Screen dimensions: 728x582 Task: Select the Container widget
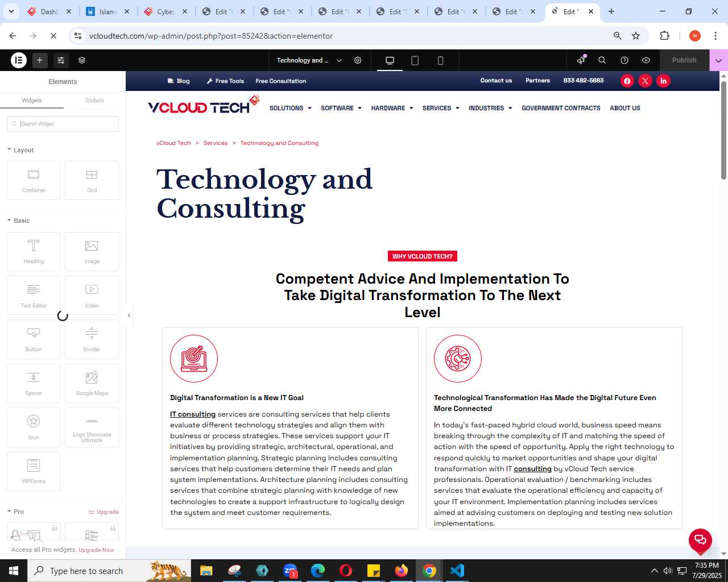click(x=34, y=181)
